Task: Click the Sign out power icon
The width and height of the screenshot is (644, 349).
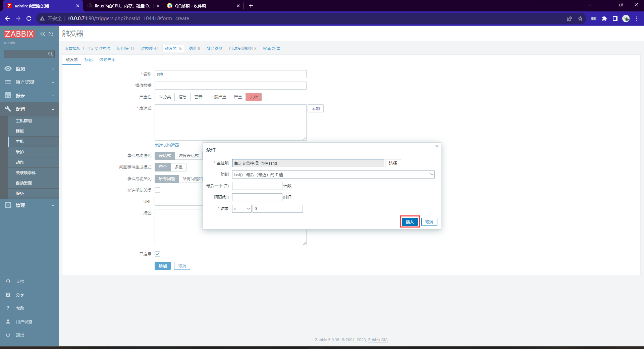Action: [8, 335]
